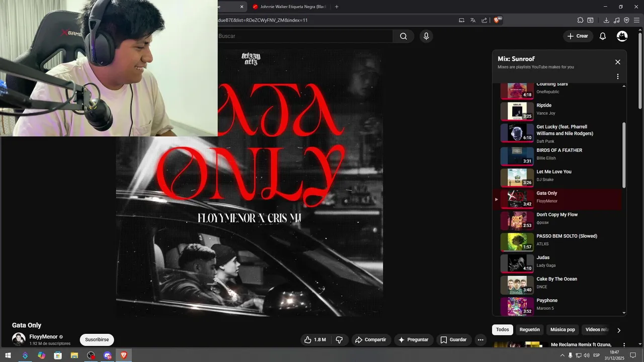The width and height of the screenshot is (644, 362).
Task: Click the Brave VPN shield icon
Action: coord(627,20)
